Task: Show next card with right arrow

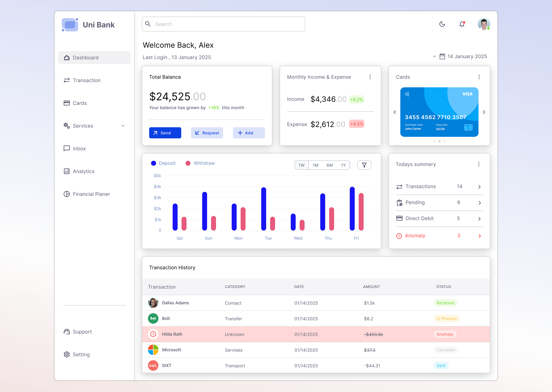Action: click(x=484, y=112)
